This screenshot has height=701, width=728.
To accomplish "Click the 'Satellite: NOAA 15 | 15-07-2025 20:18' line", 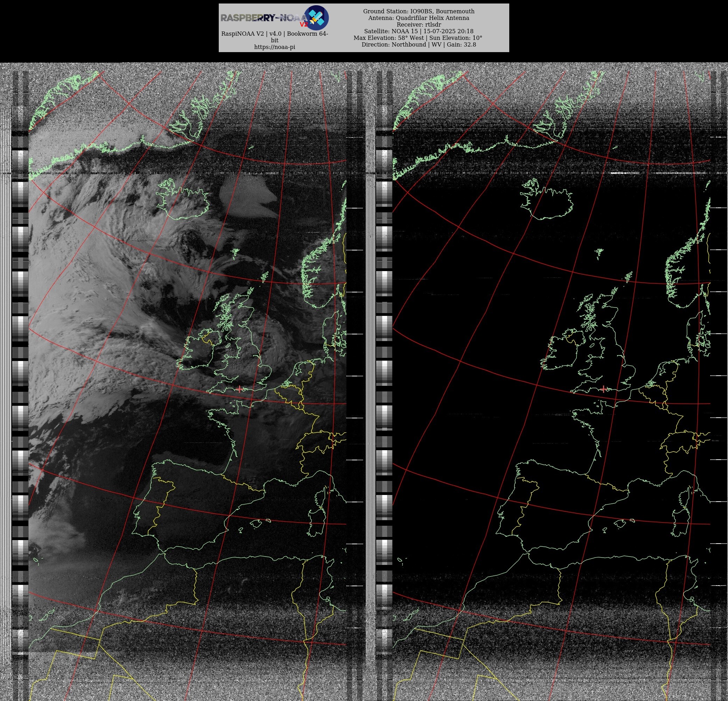I will click(419, 31).
